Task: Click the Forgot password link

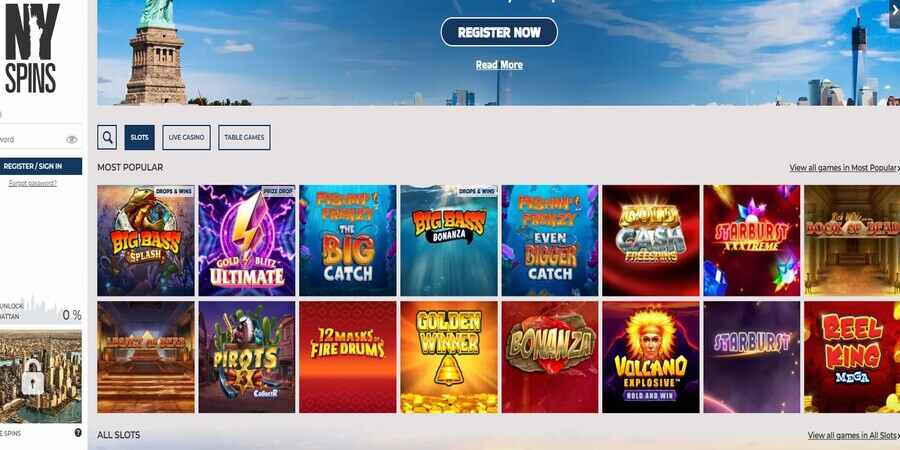Action: pyautogui.click(x=33, y=183)
